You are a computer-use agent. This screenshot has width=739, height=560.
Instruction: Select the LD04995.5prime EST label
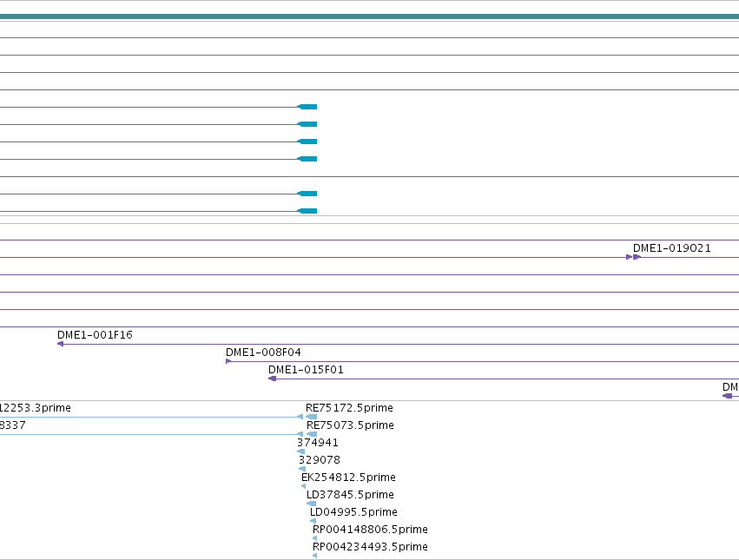(353, 512)
